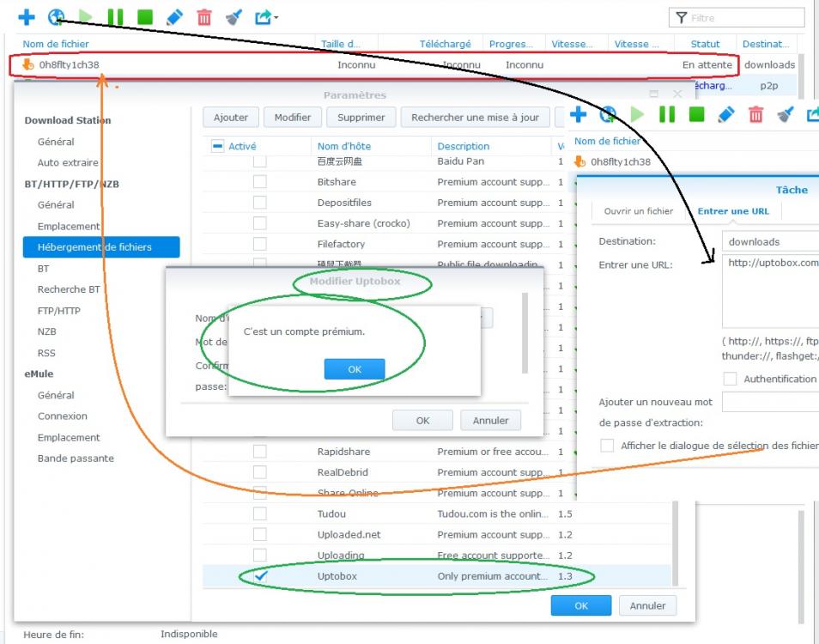
Task: Open Général under Download Station settings
Action: [56, 142]
